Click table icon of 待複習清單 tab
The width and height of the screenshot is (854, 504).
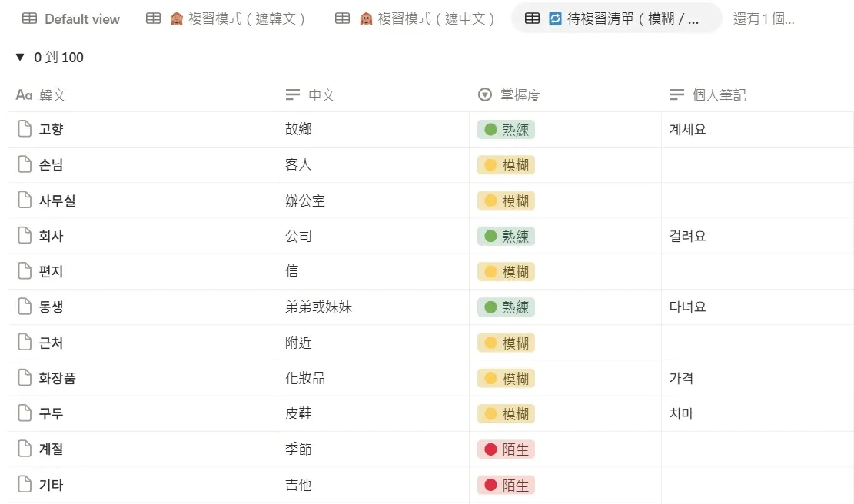(x=532, y=18)
